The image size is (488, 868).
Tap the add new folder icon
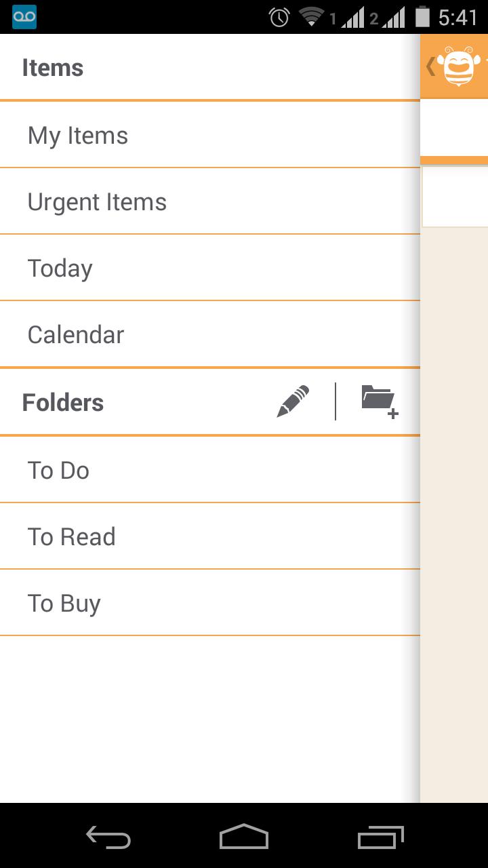coord(380,401)
